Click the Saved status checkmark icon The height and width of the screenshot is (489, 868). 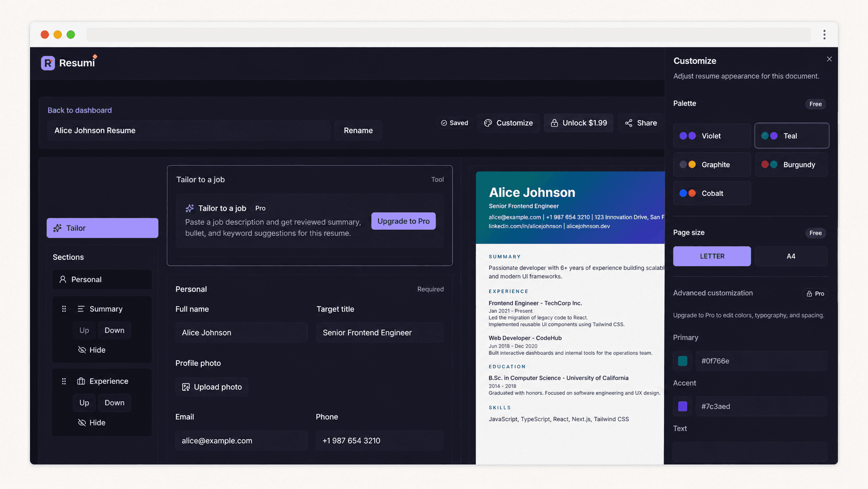click(x=444, y=123)
